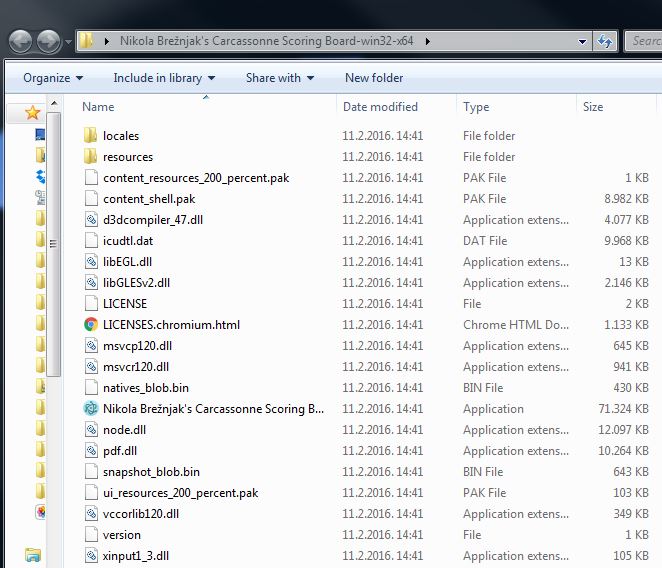Click the Refresh button beside address bar
Image resolution: width=662 pixels, height=568 pixels.
click(x=605, y=41)
